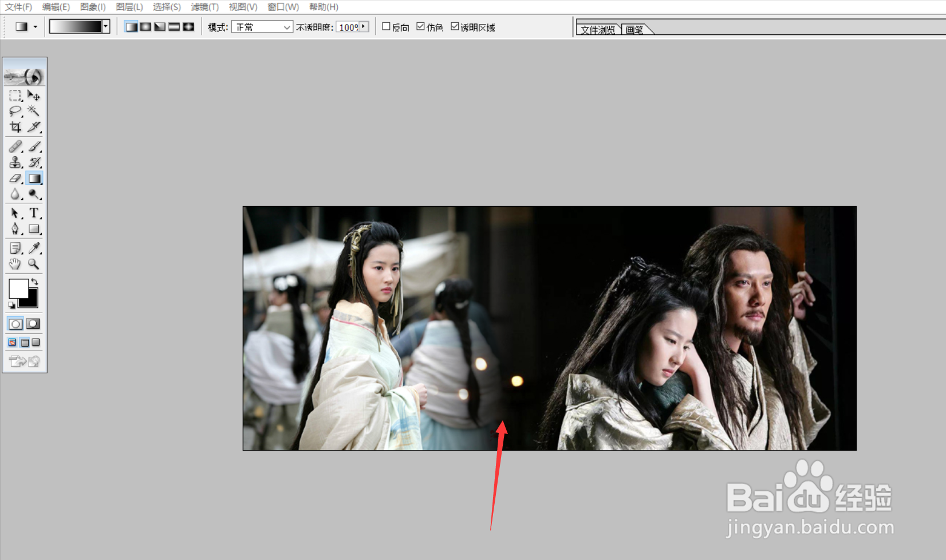Open the 图层(L) menu

tap(129, 7)
